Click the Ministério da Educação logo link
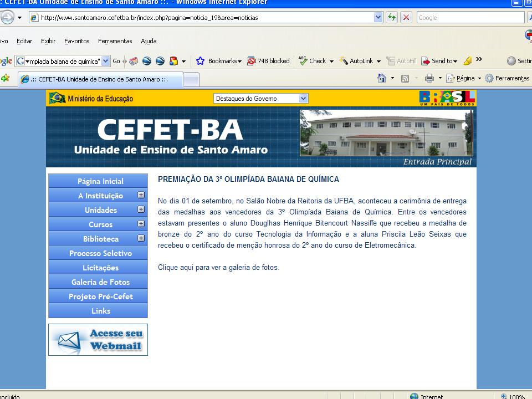Image resolution: width=532 pixels, height=399 pixels. 91,99
